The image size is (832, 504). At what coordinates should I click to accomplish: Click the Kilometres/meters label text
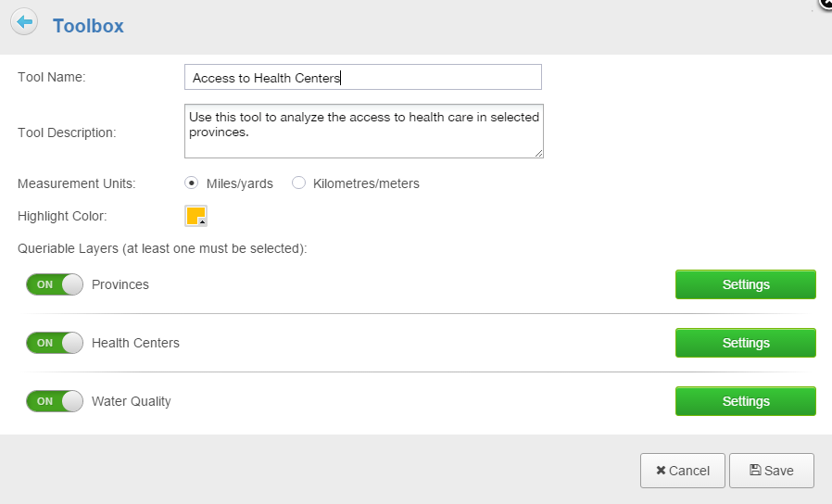tap(366, 183)
